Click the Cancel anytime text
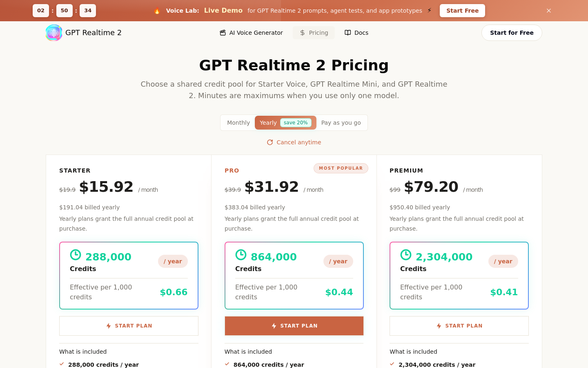This screenshot has width=588, height=368. pyautogui.click(x=299, y=142)
